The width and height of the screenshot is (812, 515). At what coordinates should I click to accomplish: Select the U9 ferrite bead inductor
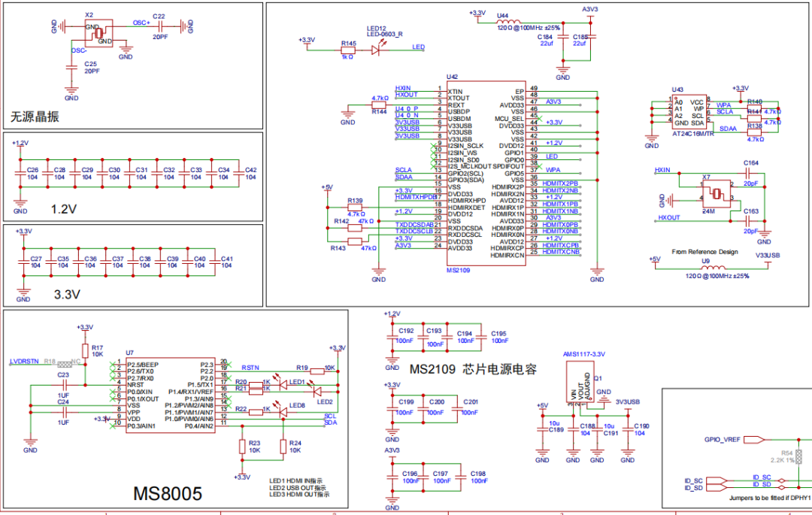coord(713,268)
